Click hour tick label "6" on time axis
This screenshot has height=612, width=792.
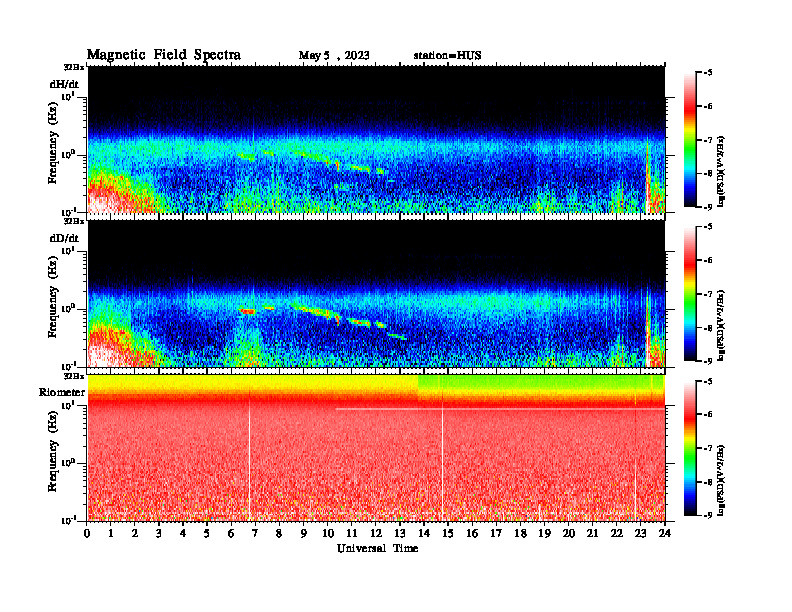pyautogui.click(x=232, y=534)
